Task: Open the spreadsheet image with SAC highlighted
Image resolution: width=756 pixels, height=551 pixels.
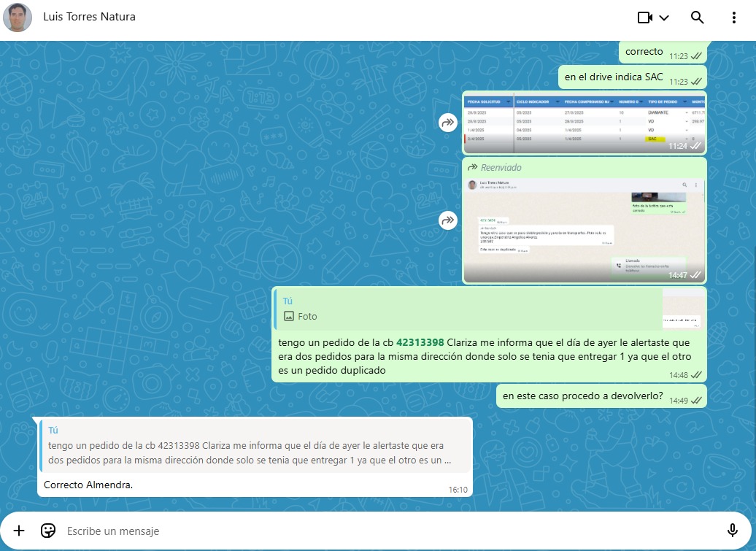Action: pos(584,123)
